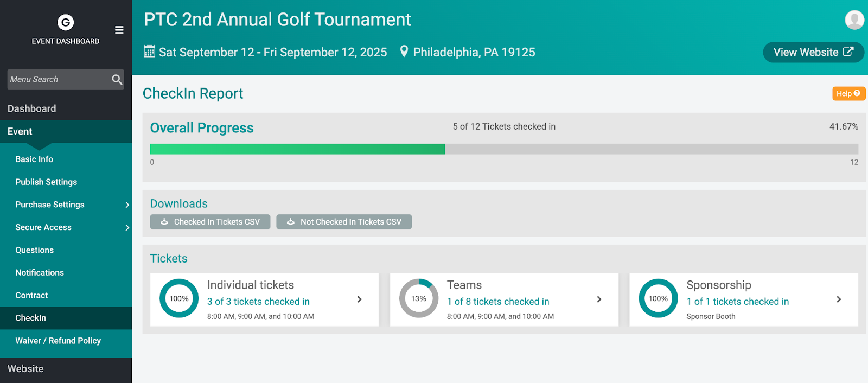Open the user profile avatar
The height and width of the screenshot is (383, 868).
click(x=854, y=20)
